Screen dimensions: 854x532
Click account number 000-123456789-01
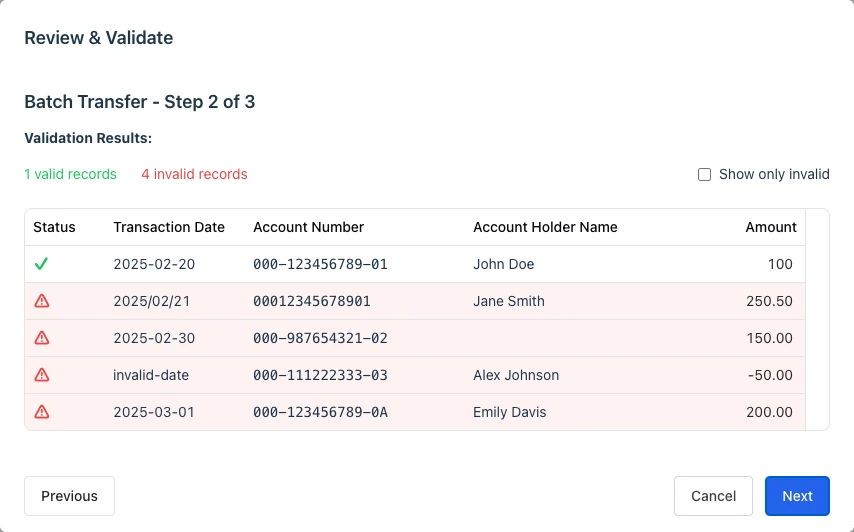[x=320, y=264]
